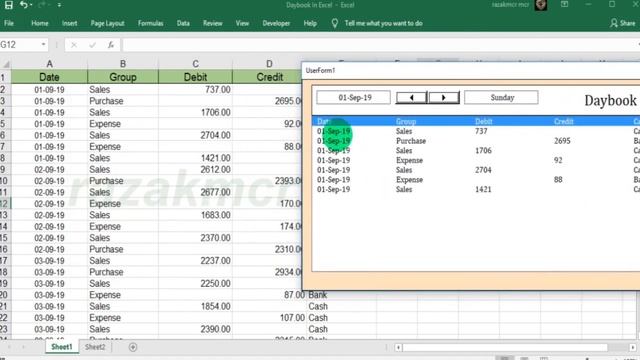Open the Developer ribbon tab
Image resolution: width=640 pixels, height=360 pixels.
276,23
